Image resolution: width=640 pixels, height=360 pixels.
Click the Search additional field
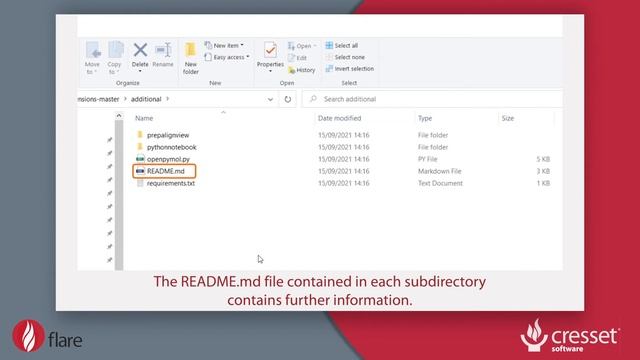click(432, 99)
